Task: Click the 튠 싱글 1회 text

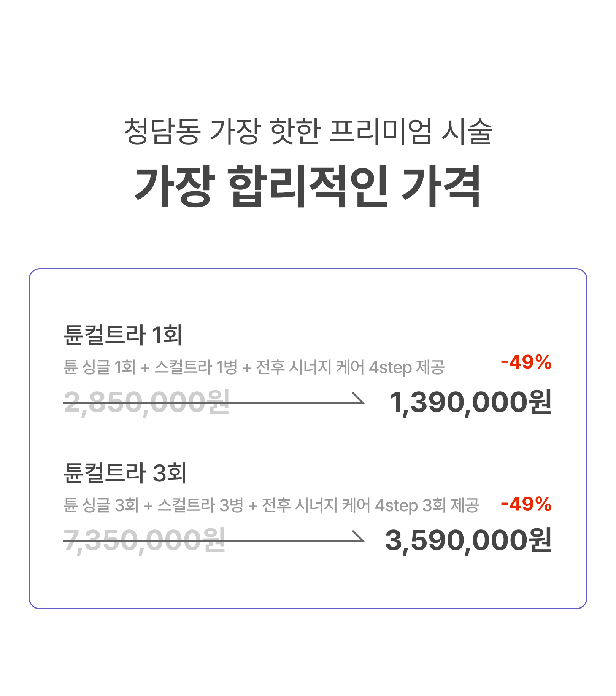Action: tap(100, 367)
